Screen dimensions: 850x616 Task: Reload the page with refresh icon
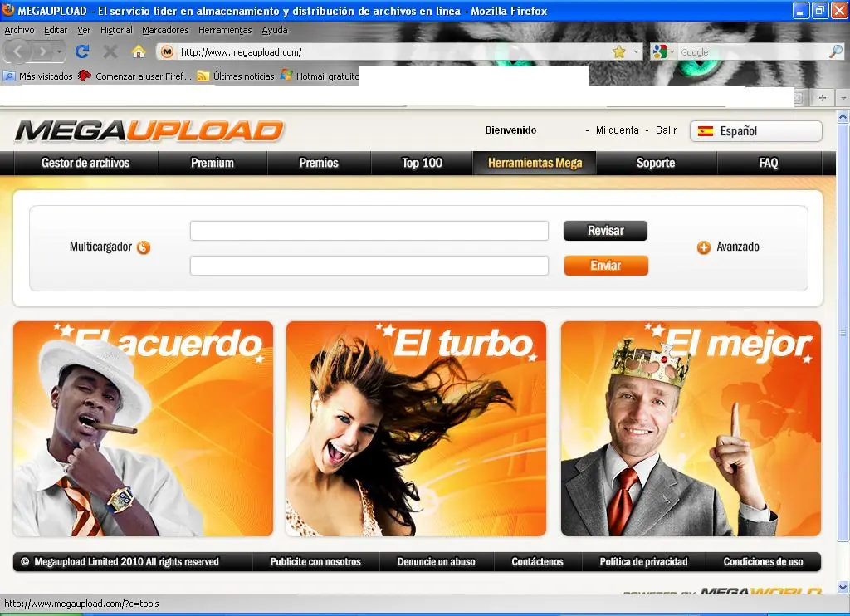tap(82, 51)
